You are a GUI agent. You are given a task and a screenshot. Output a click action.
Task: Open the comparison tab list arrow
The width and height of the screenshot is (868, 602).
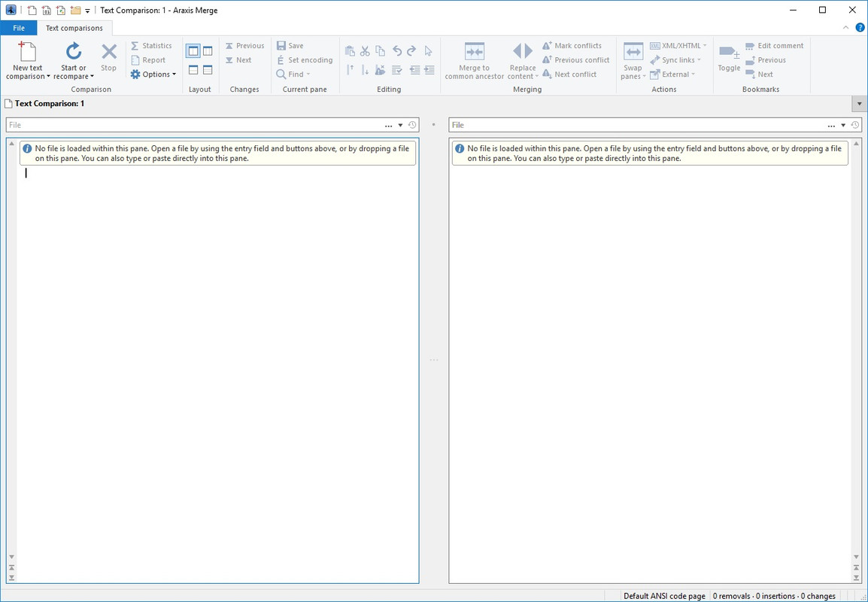click(x=859, y=104)
